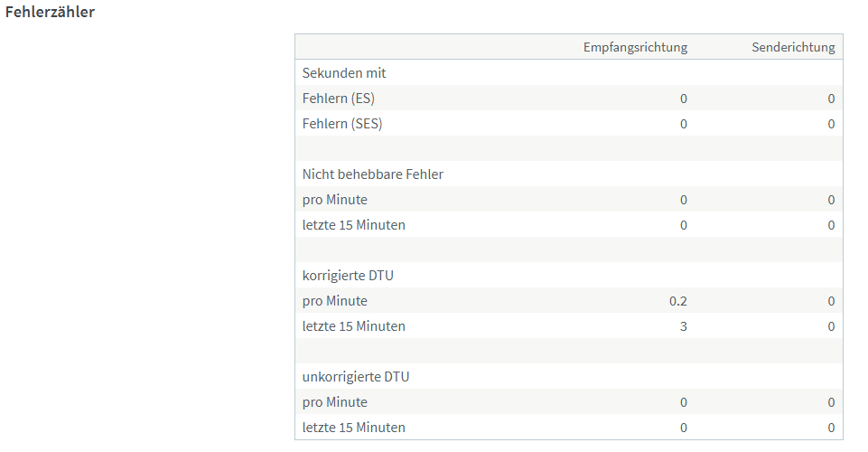The width and height of the screenshot is (868, 452).
Task: Click the Fehlern (SES) row label
Action: tap(342, 124)
